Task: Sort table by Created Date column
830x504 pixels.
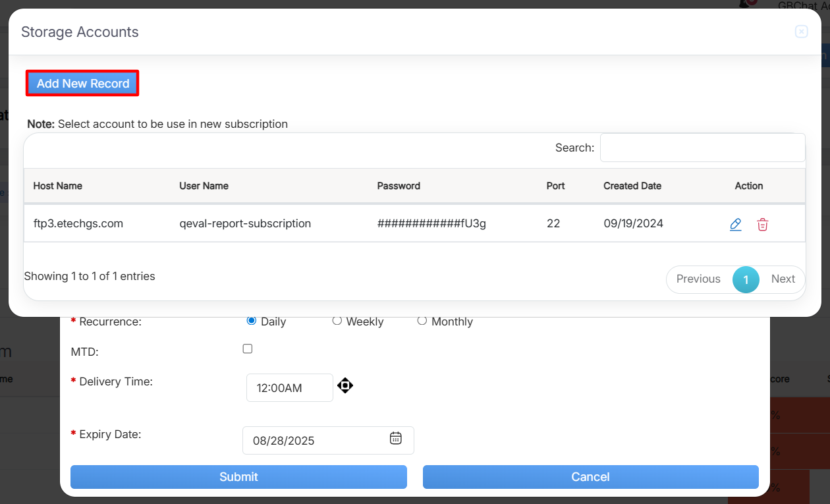Action: 632,186
